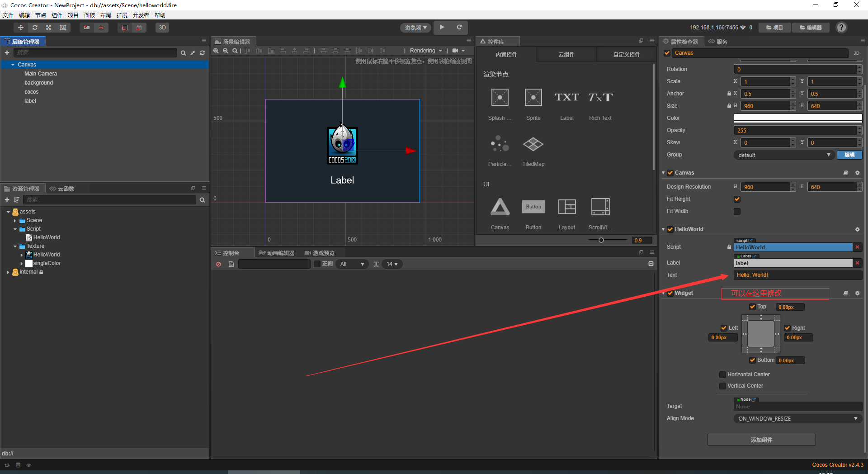This screenshot has width=868, height=474.
Task: Open the console font size dropdown
Action: (x=392, y=264)
